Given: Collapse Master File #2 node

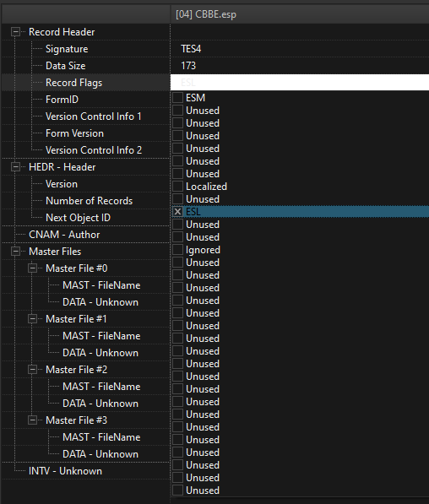Looking at the screenshot, I should 32,369.
